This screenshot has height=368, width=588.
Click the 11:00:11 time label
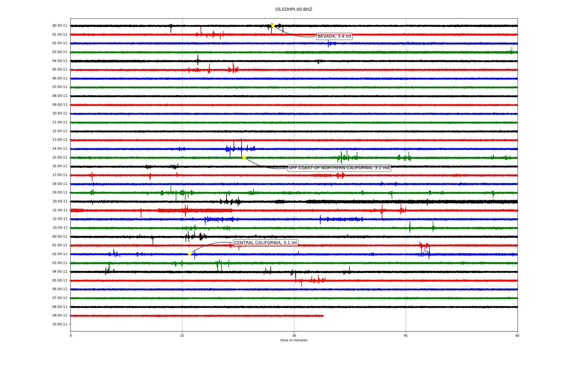60,122
